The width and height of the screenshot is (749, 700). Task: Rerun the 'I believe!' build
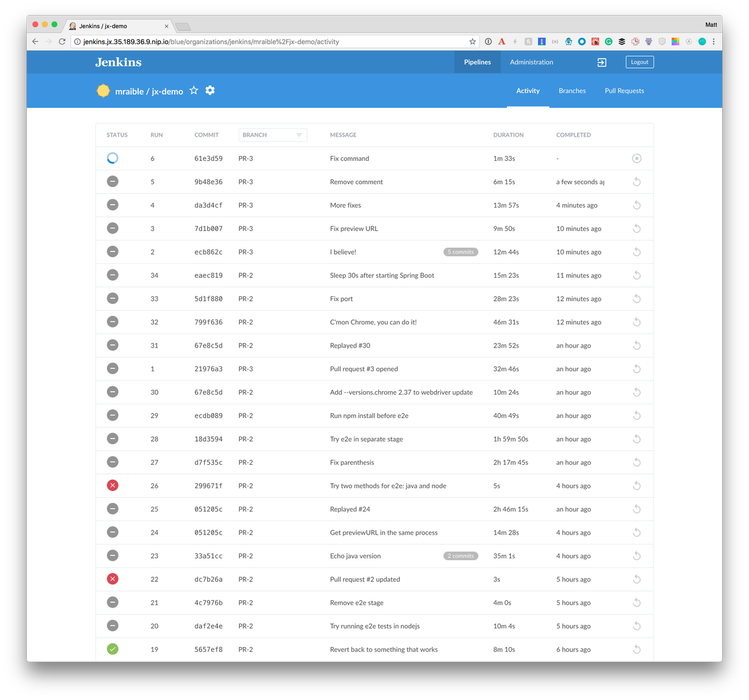pos(637,252)
